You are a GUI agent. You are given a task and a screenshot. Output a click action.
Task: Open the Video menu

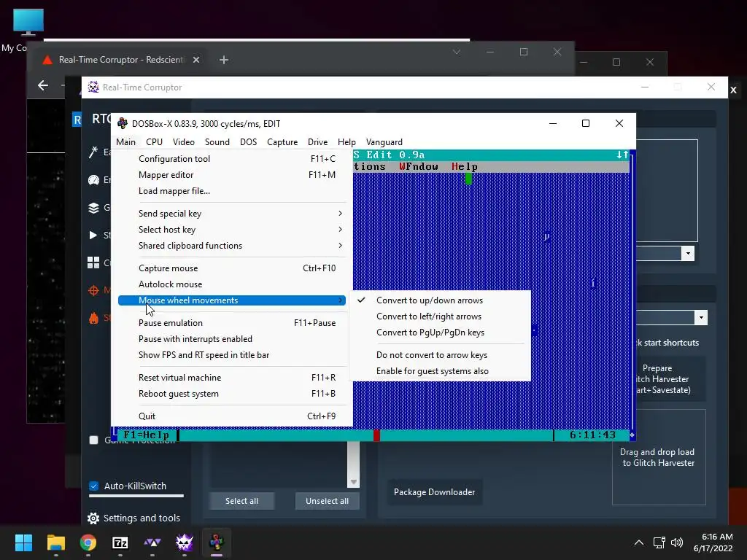pos(183,142)
